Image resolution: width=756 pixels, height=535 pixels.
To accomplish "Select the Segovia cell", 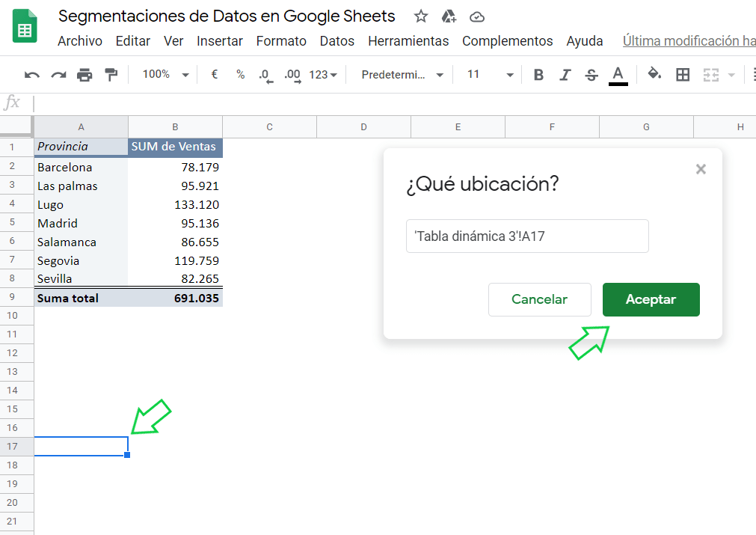I will [81, 260].
